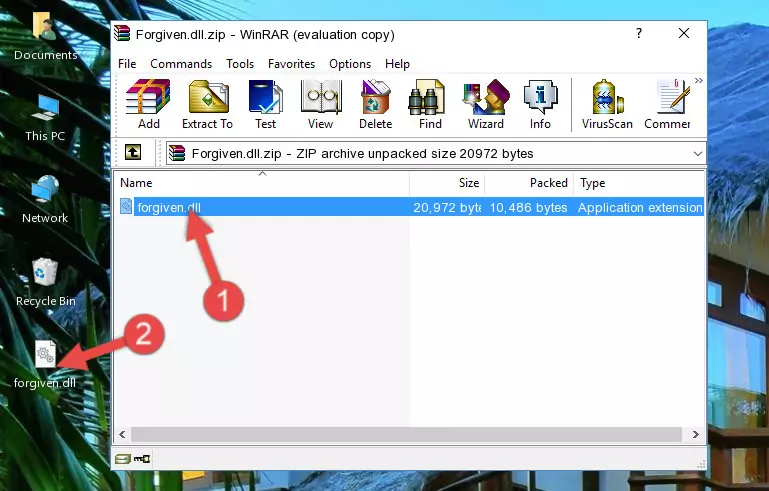Open the View file tool
The height and width of the screenshot is (491, 769).
321,104
